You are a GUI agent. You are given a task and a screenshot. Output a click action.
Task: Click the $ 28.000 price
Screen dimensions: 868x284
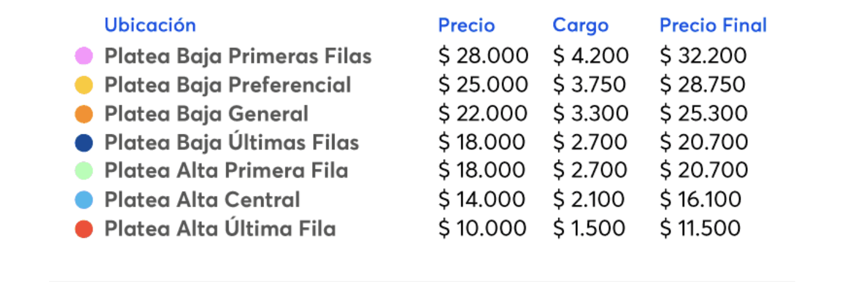pos(484,56)
